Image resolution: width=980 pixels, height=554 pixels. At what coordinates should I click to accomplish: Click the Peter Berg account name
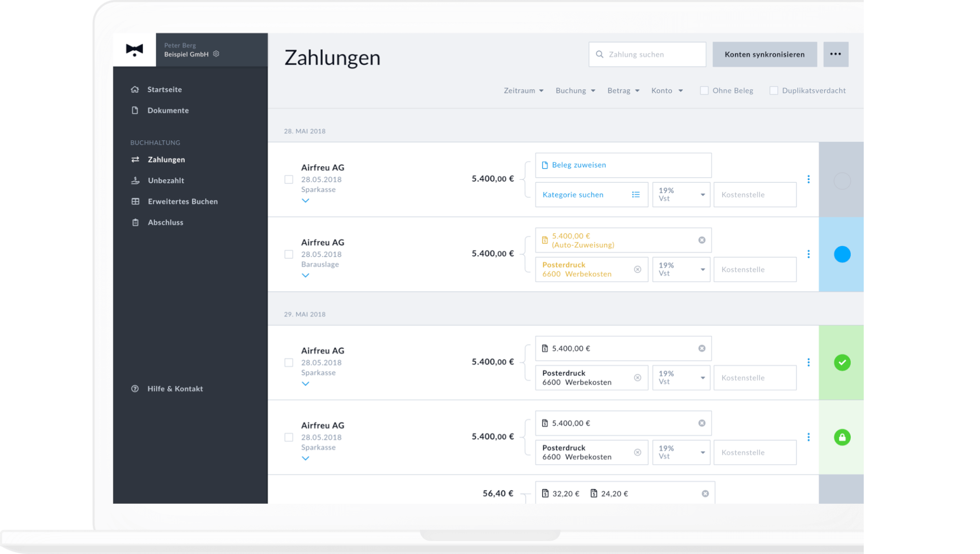pyautogui.click(x=180, y=45)
